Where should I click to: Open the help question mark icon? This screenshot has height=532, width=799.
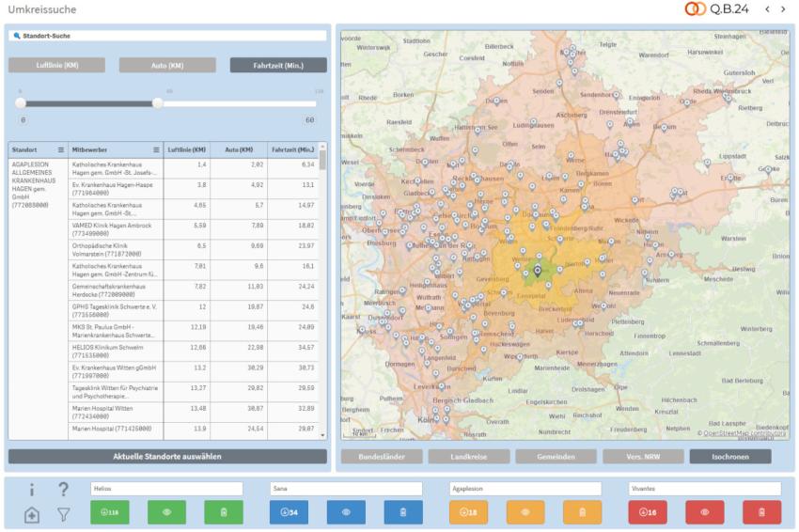63,489
